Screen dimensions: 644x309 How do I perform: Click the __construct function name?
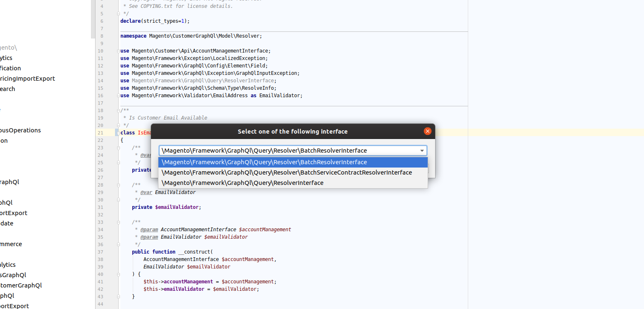click(195, 252)
